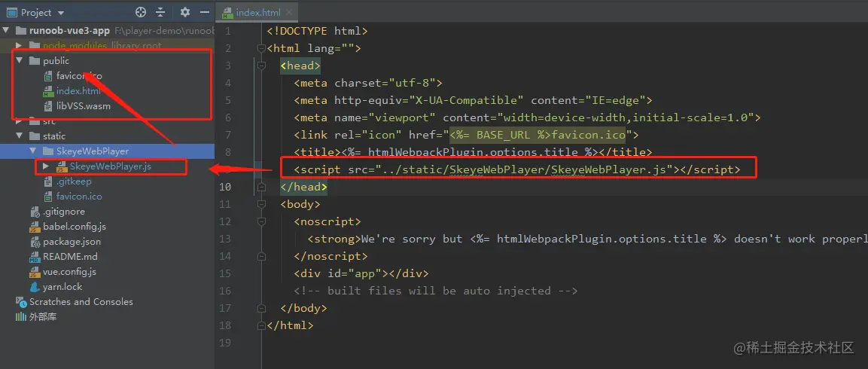Click the vue.config.js file icon
The height and width of the screenshot is (369, 868).
(35, 272)
